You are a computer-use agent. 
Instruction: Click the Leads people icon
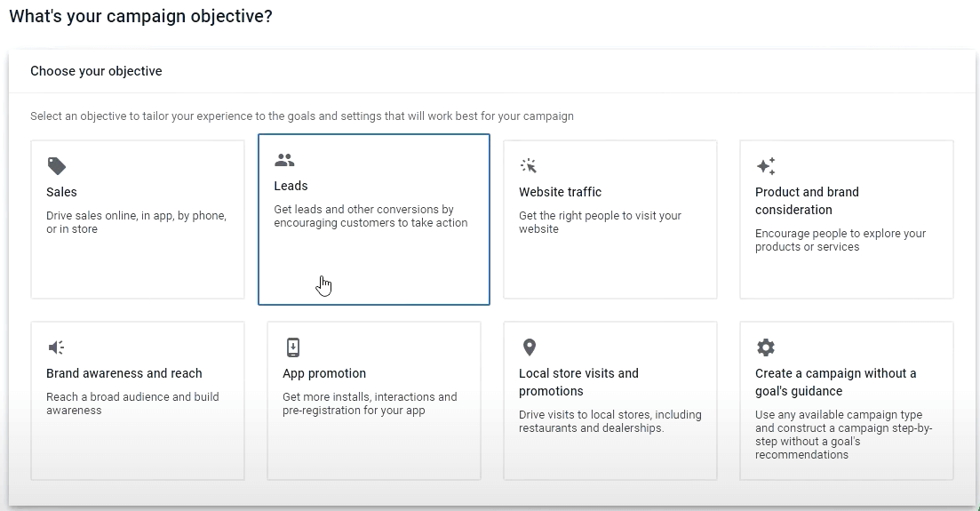coord(284,161)
